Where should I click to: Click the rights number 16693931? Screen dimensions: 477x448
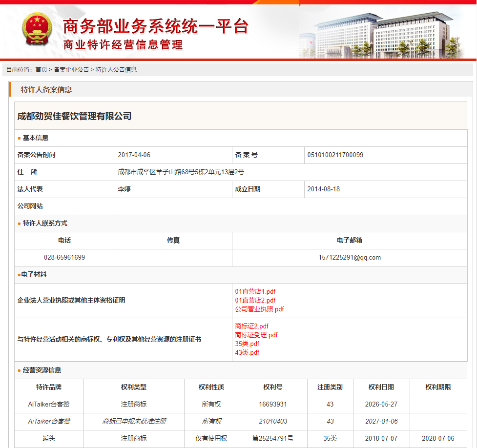(273, 404)
